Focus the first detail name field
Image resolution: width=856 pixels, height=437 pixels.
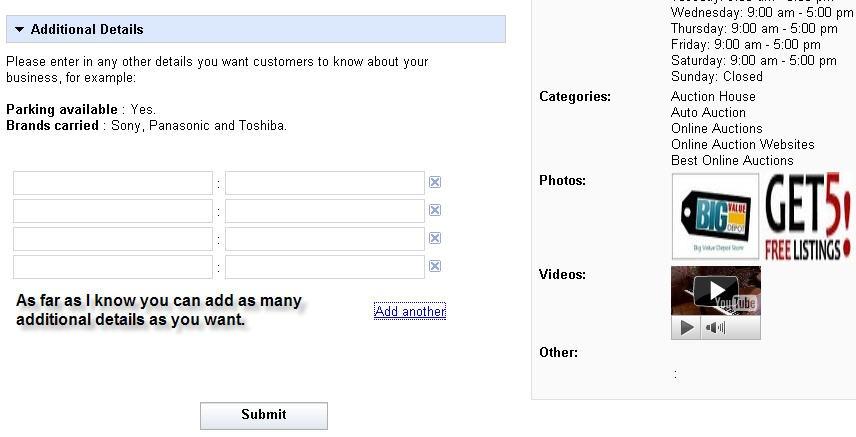(113, 183)
